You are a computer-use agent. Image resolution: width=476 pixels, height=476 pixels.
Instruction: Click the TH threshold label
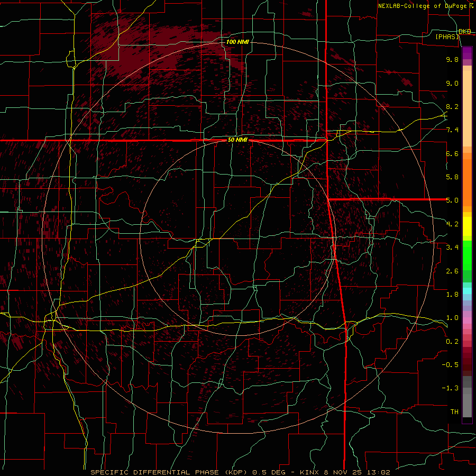[454, 412]
